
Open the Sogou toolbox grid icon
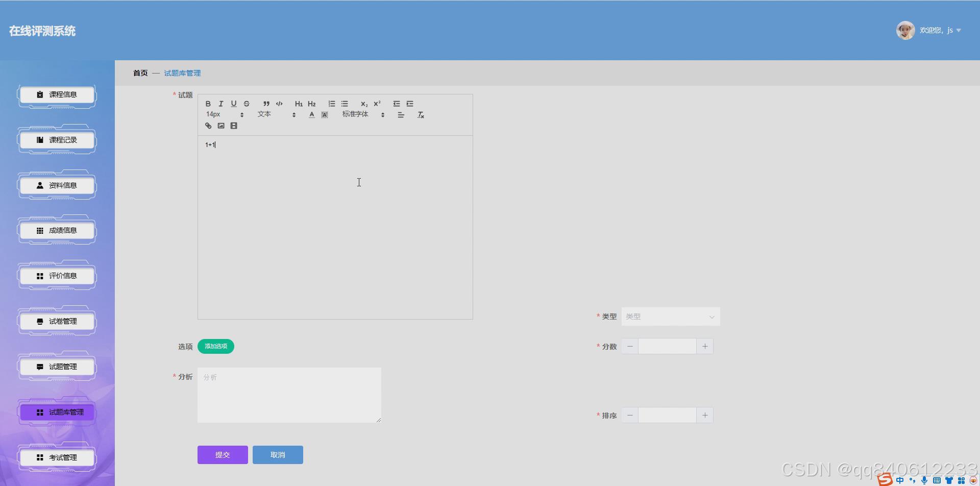[961, 480]
